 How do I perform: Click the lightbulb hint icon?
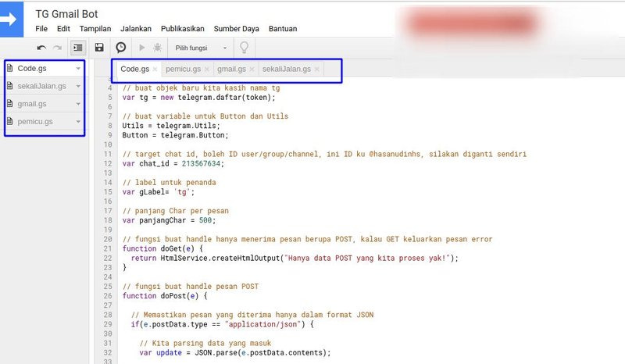tap(244, 48)
